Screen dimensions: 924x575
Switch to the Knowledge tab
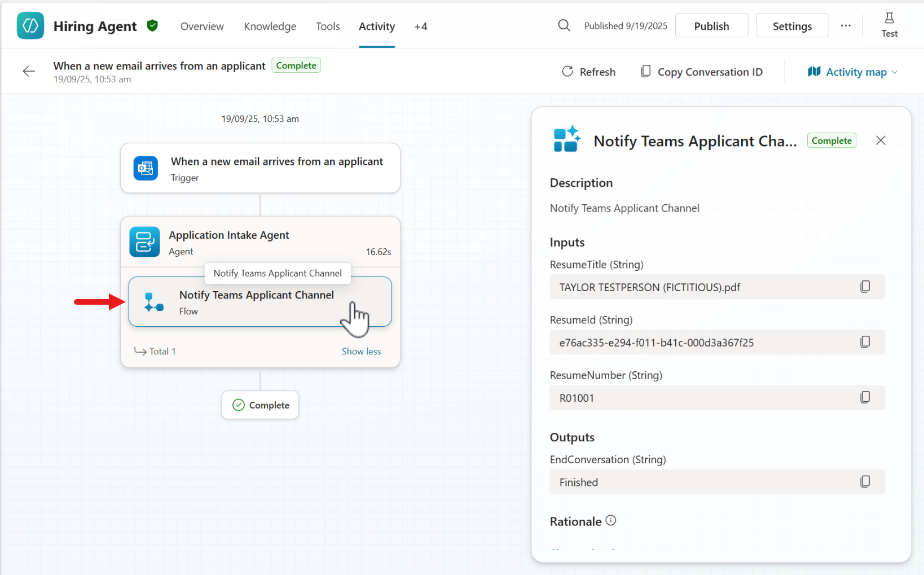270,27
